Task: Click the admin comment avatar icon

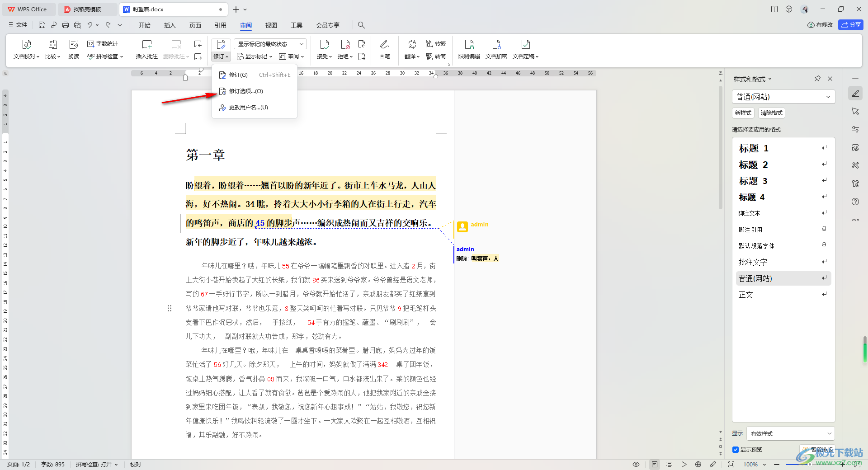Action: [462, 226]
